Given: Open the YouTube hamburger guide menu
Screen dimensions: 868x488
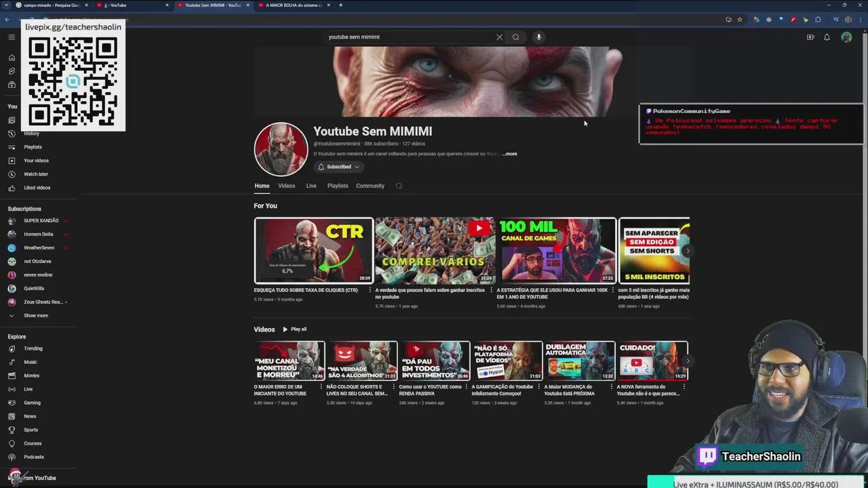Looking at the screenshot, I should tap(12, 37).
